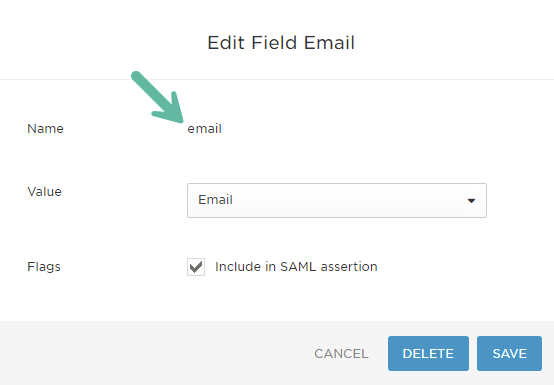
Task: Save the field changes
Action: click(x=509, y=353)
